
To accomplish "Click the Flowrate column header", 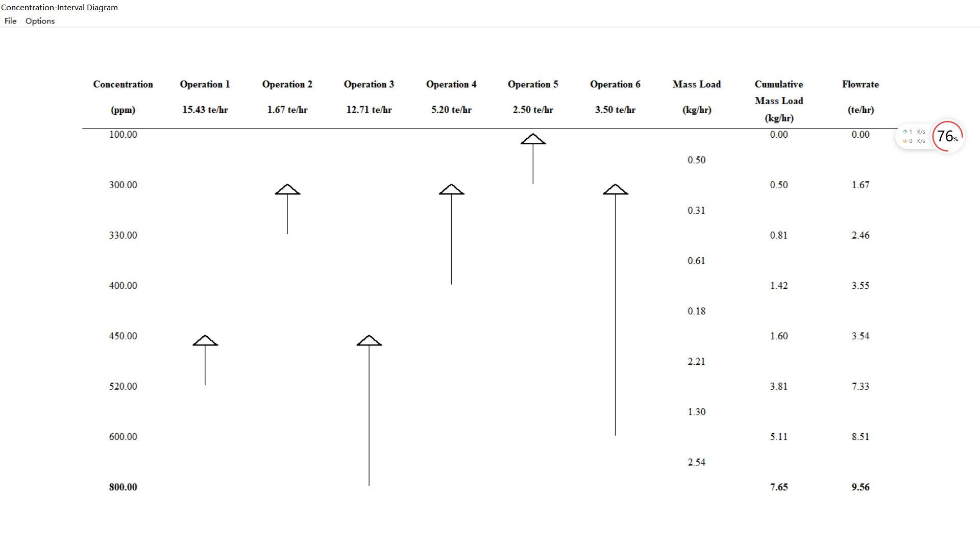I will click(x=860, y=84).
